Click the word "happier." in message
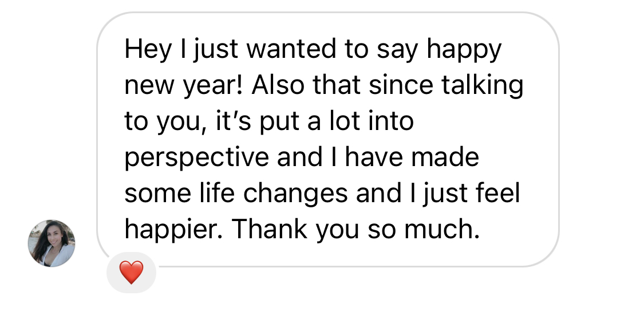This screenshot has width=644, height=319. point(173,230)
